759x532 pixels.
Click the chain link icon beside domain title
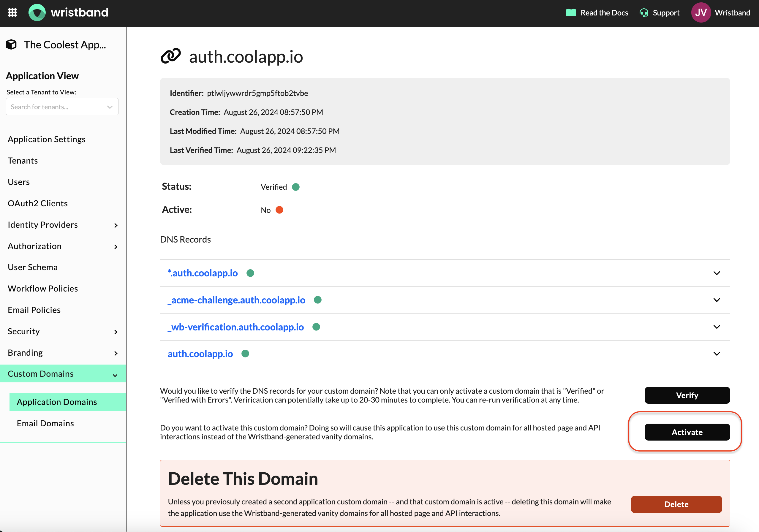[170, 56]
